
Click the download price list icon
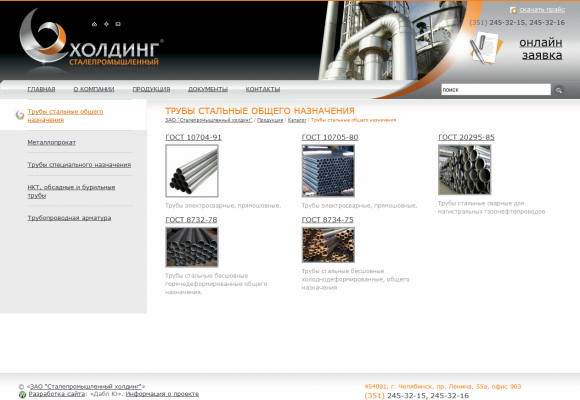click(513, 10)
